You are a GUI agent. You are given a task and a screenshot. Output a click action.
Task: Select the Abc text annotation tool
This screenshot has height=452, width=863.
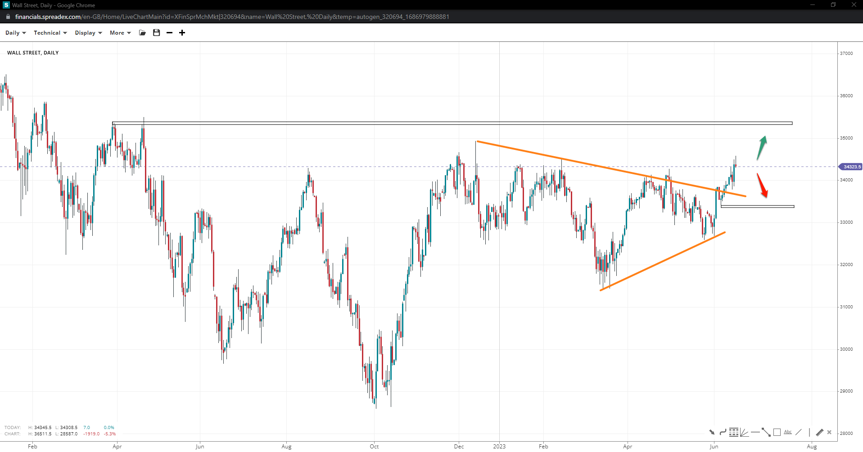[x=788, y=432]
